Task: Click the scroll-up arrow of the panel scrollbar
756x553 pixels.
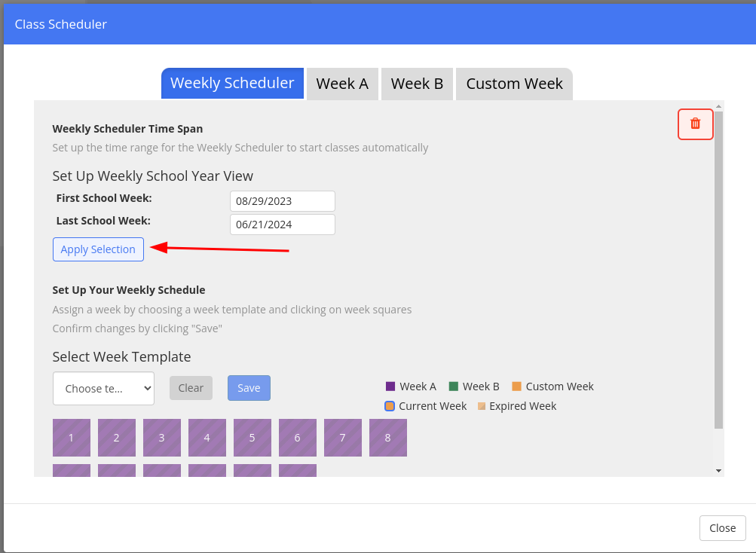Action: pyautogui.click(x=718, y=106)
